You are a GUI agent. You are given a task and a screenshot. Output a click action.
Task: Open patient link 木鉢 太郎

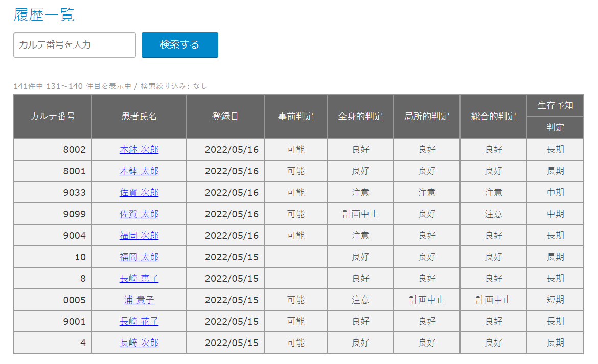point(139,171)
